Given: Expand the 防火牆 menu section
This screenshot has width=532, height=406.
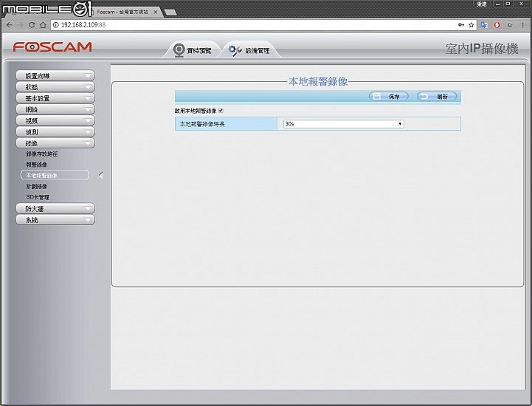Looking at the screenshot, I should (x=55, y=208).
